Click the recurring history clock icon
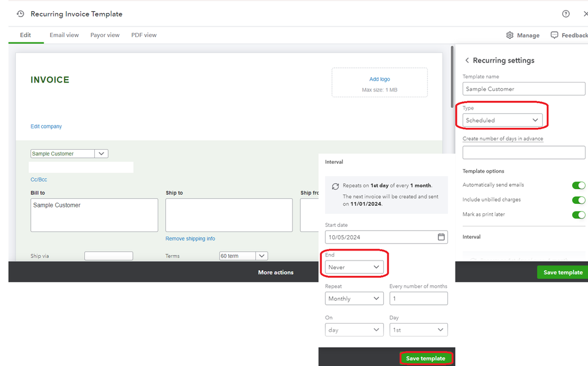This screenshot has width=588, height=366. click(20, 14)
